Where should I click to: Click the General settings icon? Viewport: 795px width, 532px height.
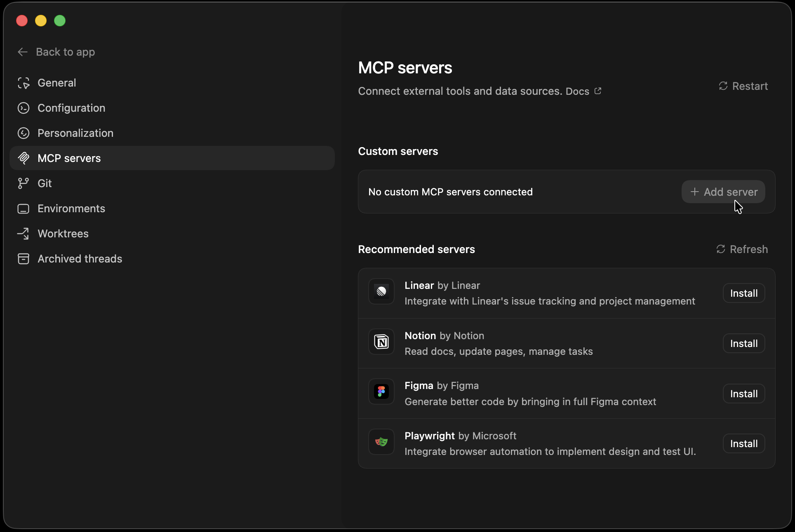[24, 82]
